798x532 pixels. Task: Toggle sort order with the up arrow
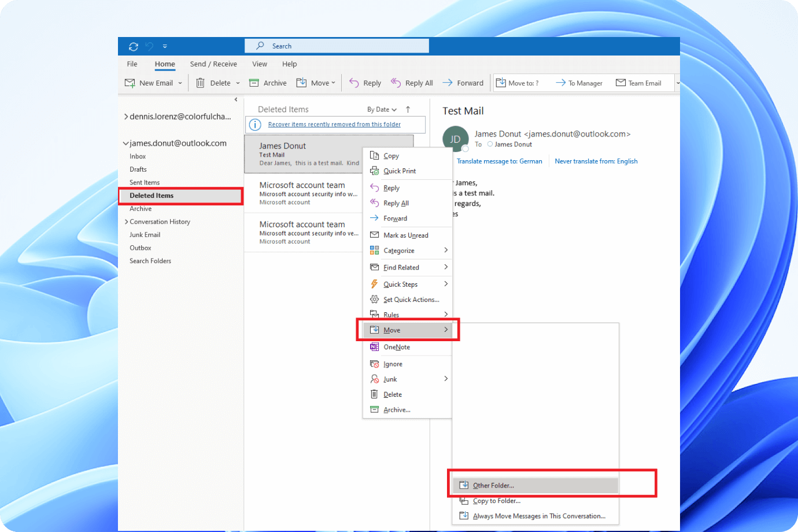[x=408, y=109]
